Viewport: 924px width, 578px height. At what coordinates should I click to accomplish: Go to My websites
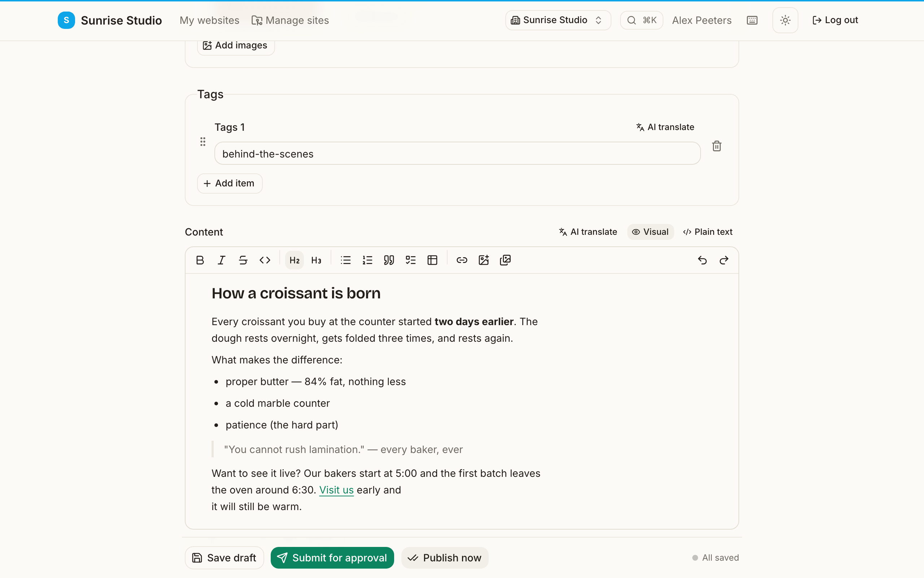209,20
